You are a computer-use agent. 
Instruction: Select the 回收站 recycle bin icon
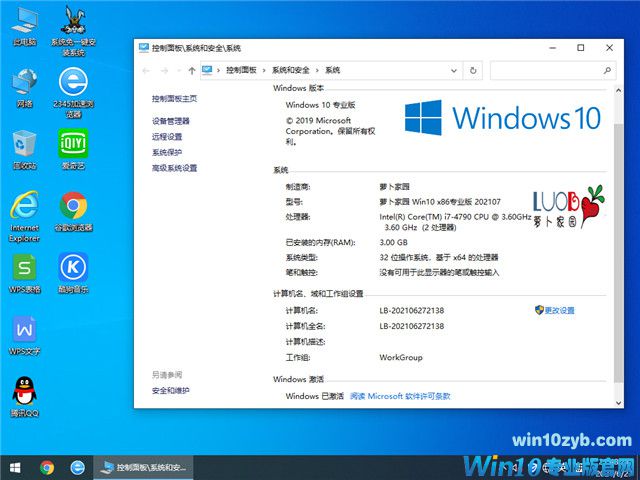point(24,149)
